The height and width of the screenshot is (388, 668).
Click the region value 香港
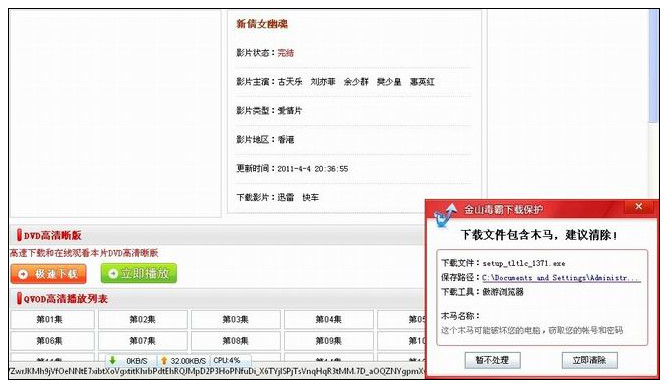286,139
